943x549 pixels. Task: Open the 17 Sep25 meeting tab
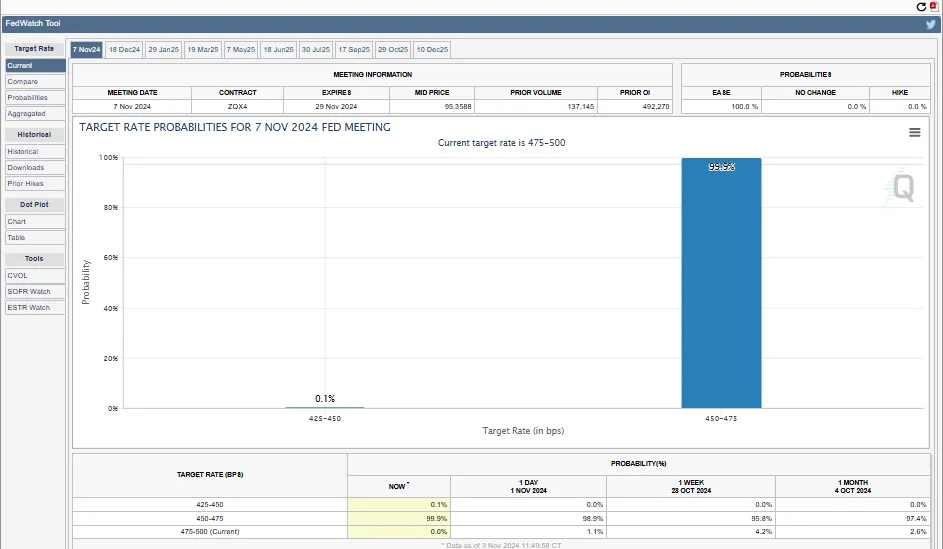tap(353, 48)
